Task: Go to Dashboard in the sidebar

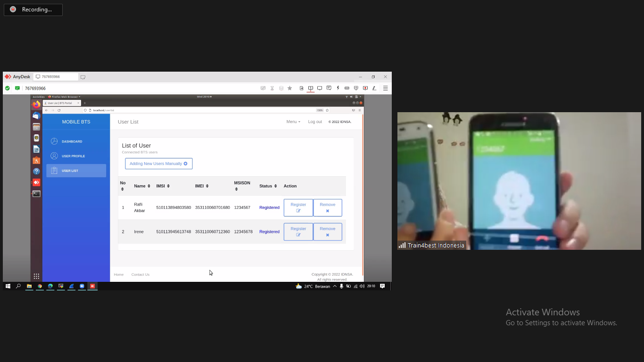Action: pos(72,141)
